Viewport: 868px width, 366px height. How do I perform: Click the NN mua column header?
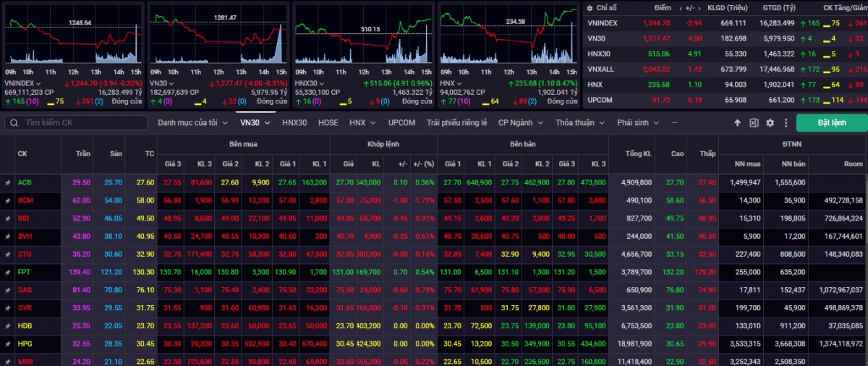pyautogui.click(x=746, y=164)
